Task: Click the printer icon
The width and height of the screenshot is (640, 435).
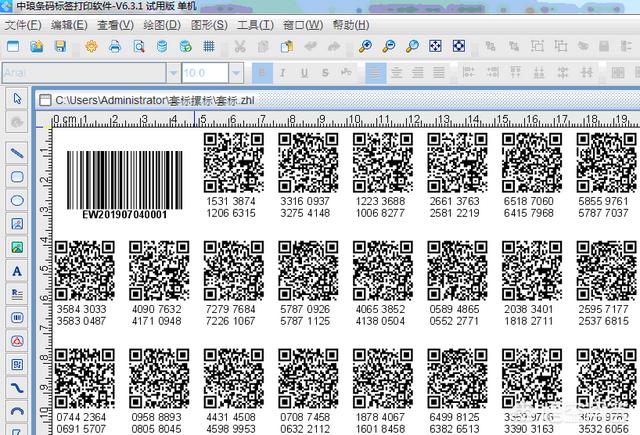Action: (x=115, y=47)
